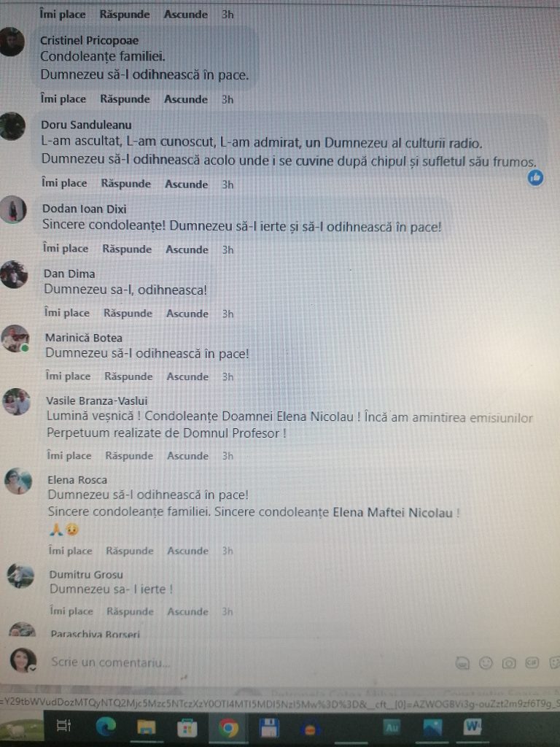The image size is (560, 747).
Task: Open File Explorer in the taskbar
Action: pos(146,727)
